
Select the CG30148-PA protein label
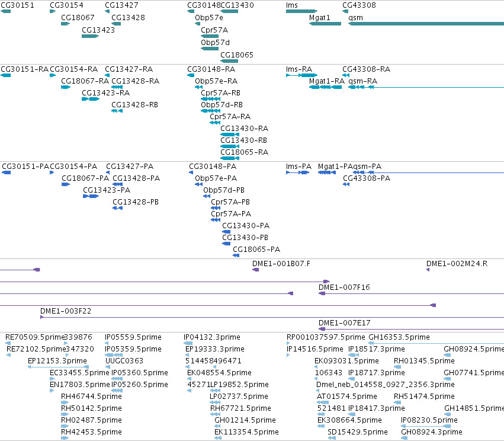213,167
